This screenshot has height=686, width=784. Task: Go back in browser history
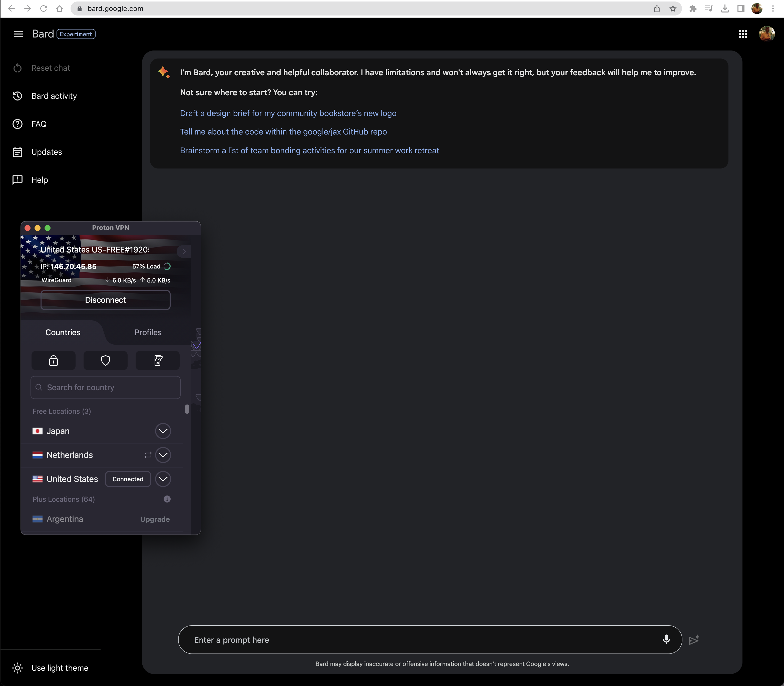tap(12, 8)
